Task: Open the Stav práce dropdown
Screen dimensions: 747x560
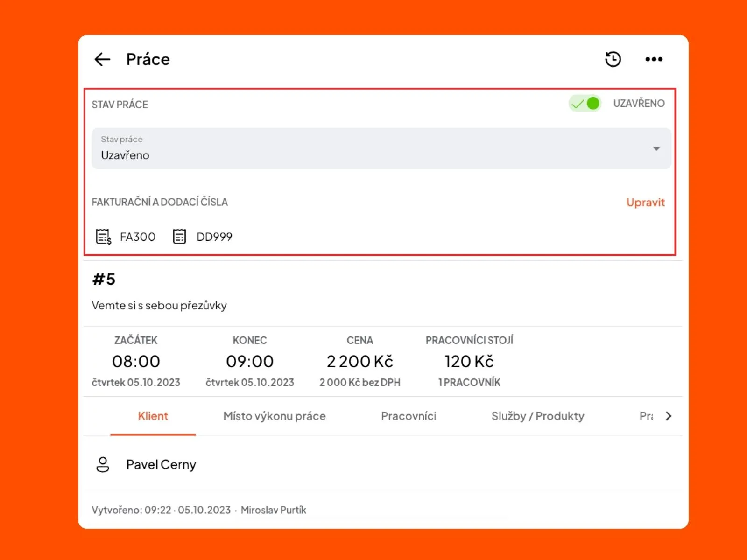Action: [381, 148]
